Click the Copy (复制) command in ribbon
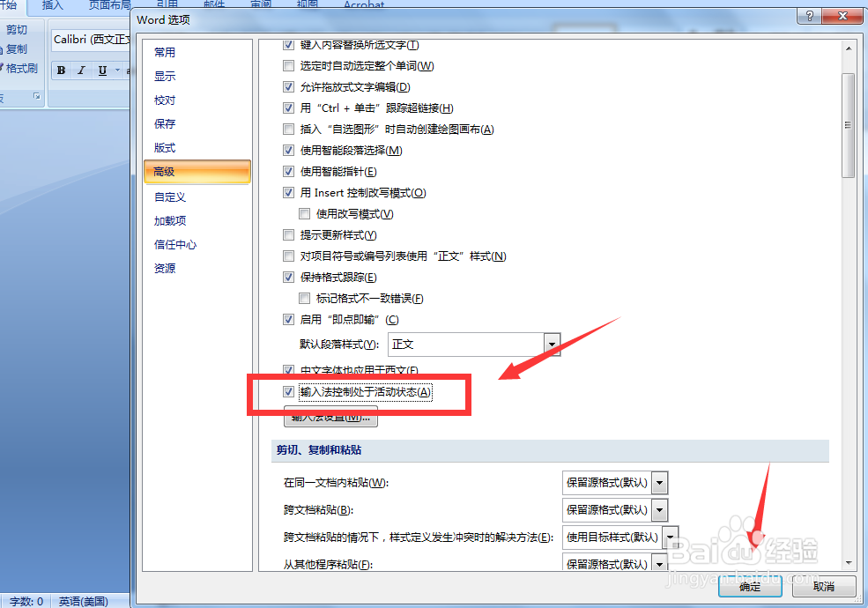 pyautogui.click(x=14, y=48)
